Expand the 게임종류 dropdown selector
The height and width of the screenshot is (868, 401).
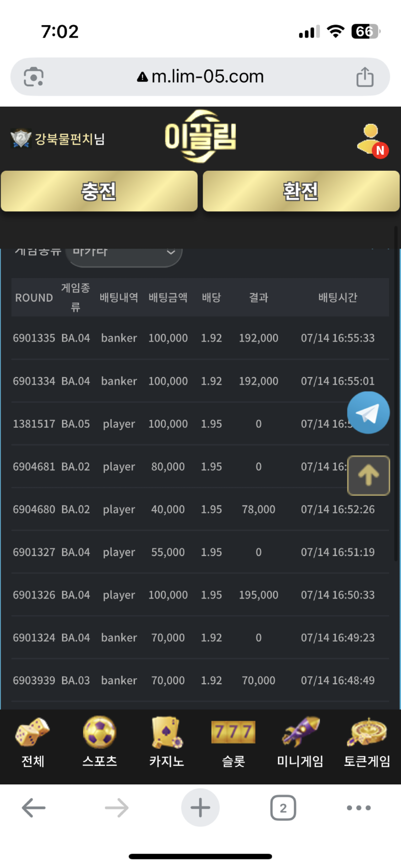pyautogui.click(x=124, y=253)
